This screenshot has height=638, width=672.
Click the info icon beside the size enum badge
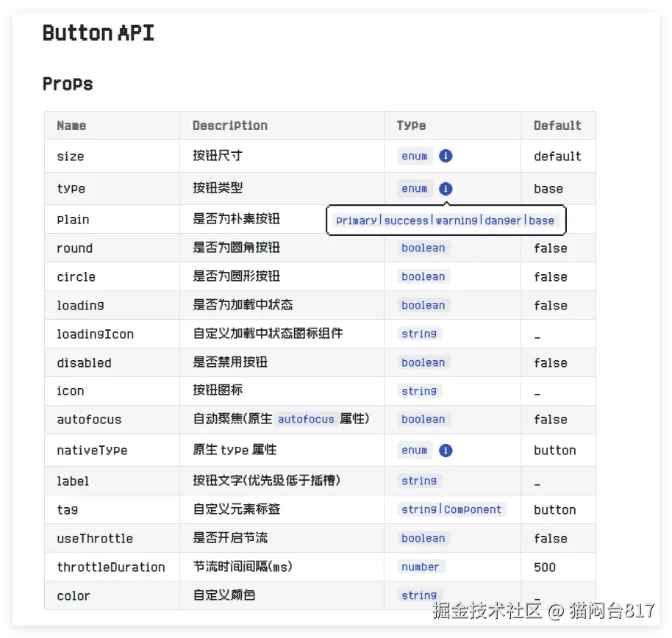(x=446, y=156)
